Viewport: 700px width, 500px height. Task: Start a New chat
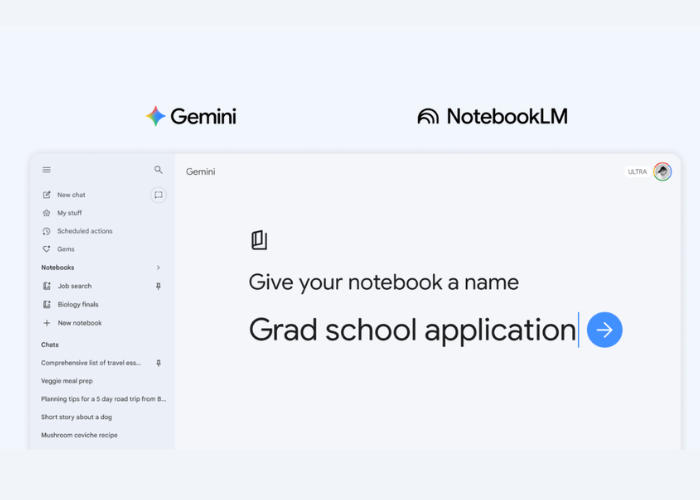pyautogui.click(x=70, y=195)
